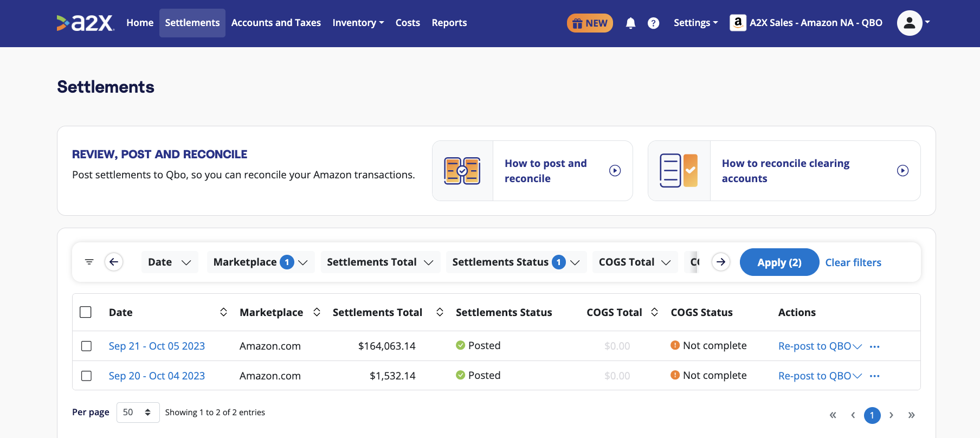Click the Showing 1 to 2 of 2 entries text
This screenshot has width=980, height=438.
click(x=215, y=413)
